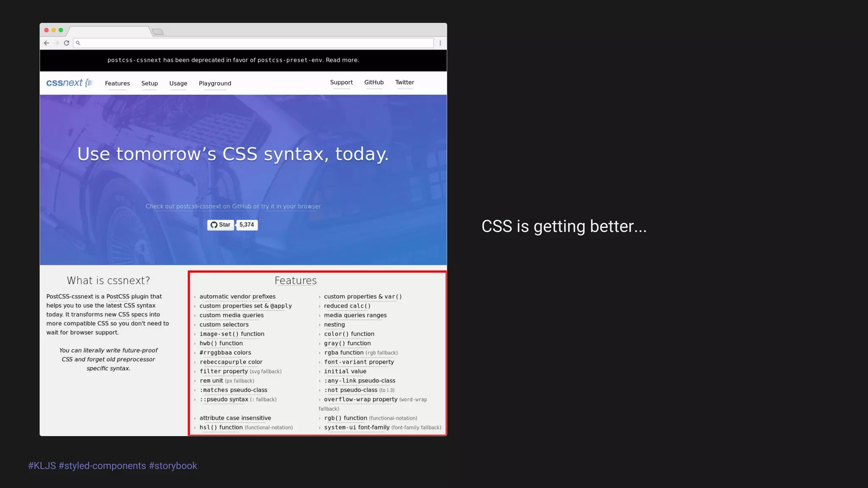Click the 5,374 star count

(247, 225)
